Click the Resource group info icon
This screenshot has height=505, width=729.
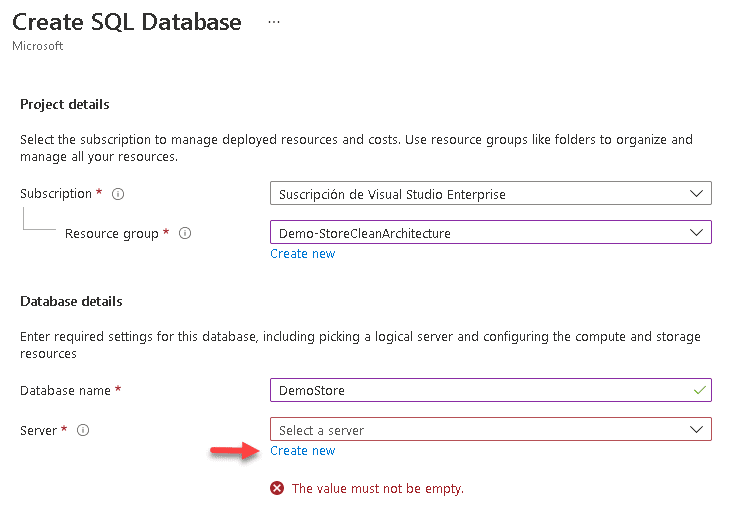pyautogui.click(x=184, y=234)
